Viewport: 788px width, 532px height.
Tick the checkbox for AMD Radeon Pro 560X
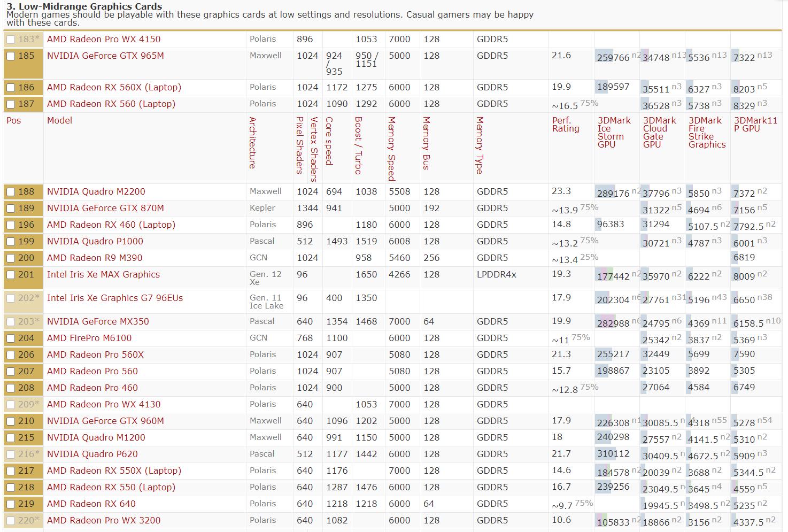point(11,355)
